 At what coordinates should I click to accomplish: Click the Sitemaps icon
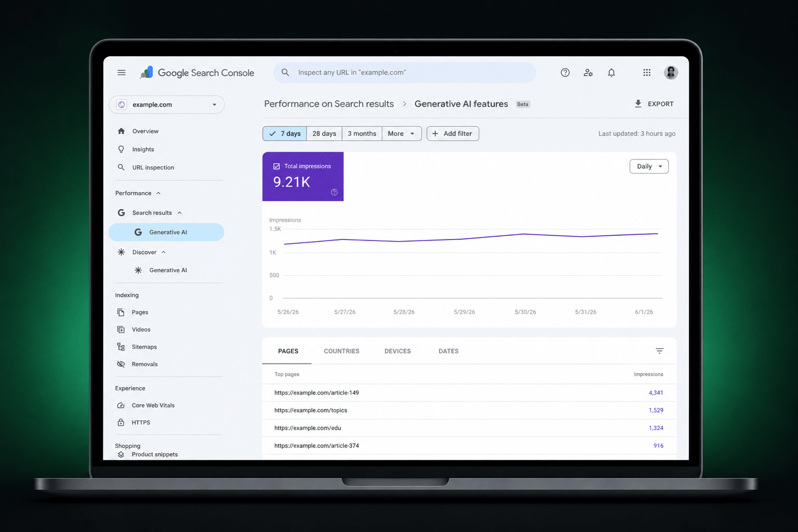(121, 347)
